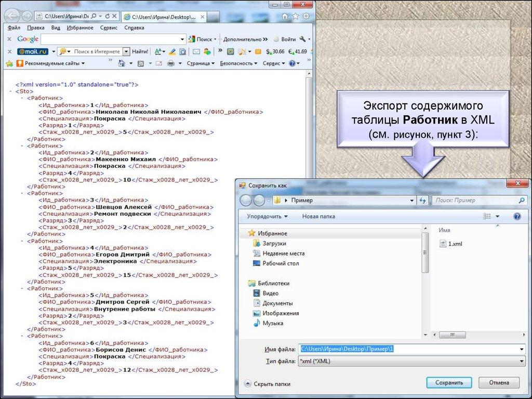The width and height of the screenshot is (532, 399).
Task: Open the home page icon on command bar
Action: 123,63
